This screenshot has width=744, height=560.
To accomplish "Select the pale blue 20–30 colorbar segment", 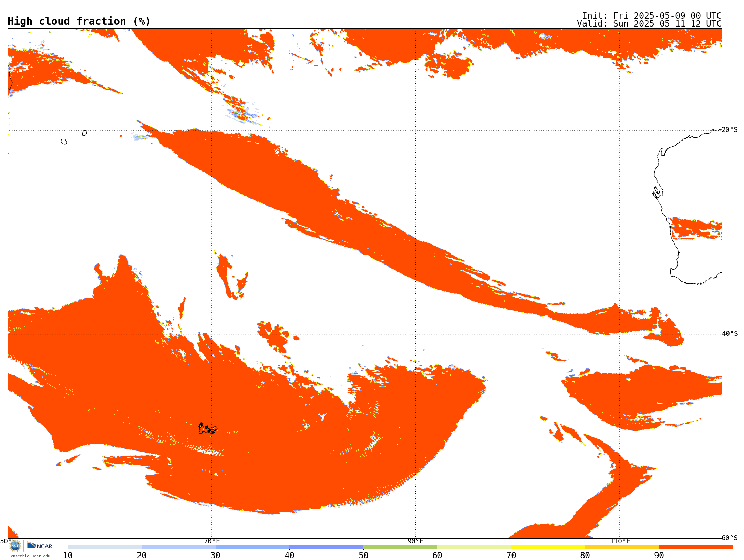I will click(x=179, y=547).
